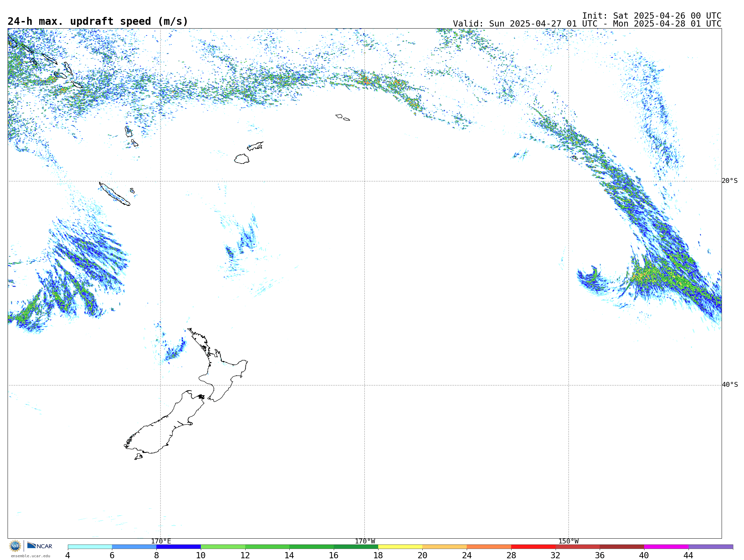Click the colorbar tick label 44
The width and height of the screenshot is (744, 560).
click(x=688, y=555)
